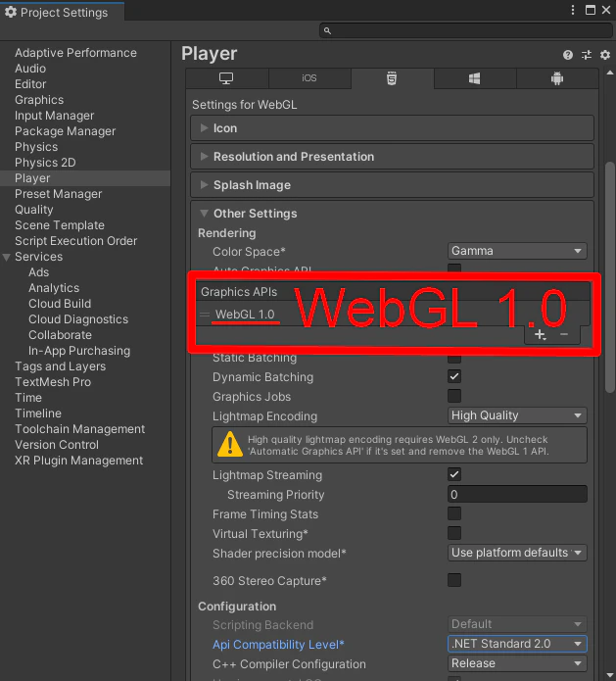The image size is (616, 681).
Task: Switch to the iOS platform tab
Action: tap(309, 78)
